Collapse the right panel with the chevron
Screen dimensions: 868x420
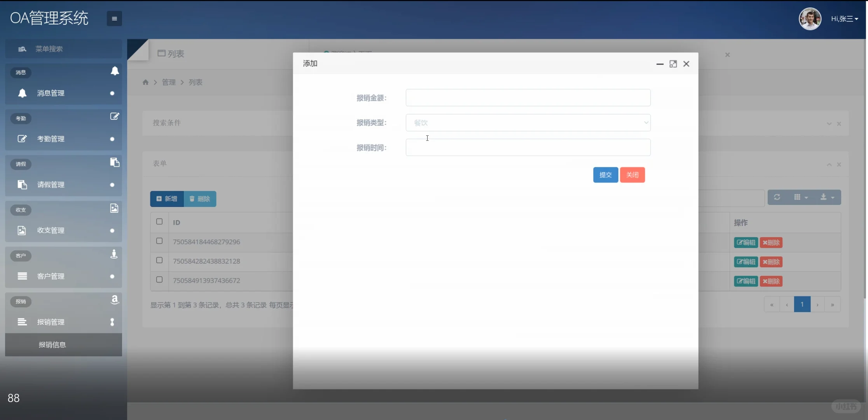pyautogui.click(x=828, y=124)
